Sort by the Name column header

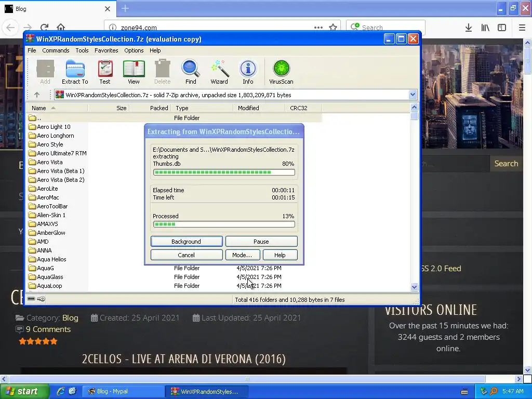pos(57,108)
